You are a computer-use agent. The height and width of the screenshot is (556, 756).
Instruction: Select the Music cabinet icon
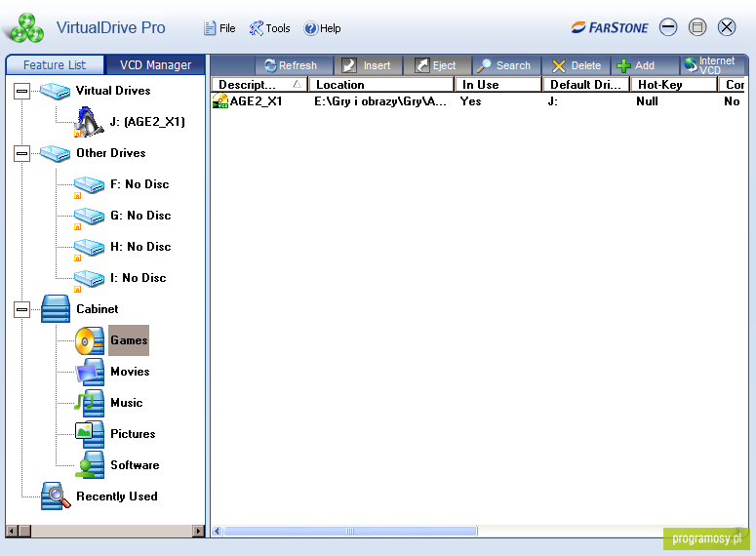pyautogui.click(x=90, y=403)
